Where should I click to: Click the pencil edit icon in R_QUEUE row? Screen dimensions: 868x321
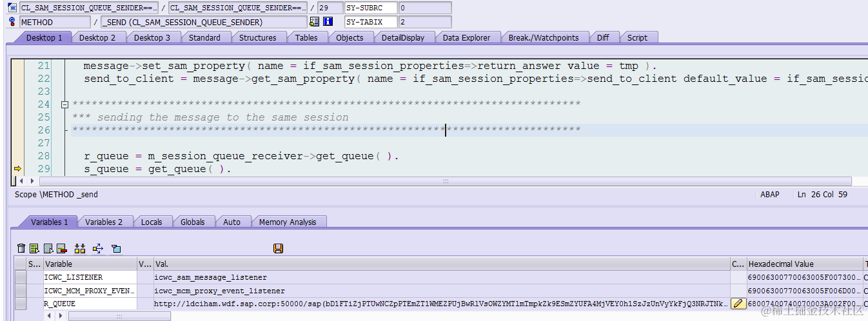(738, 304)
